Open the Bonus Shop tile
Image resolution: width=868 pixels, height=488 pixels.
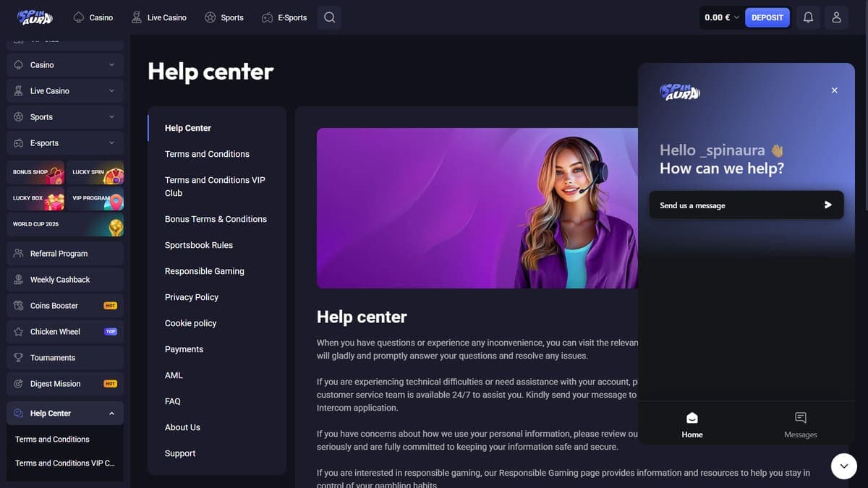(35, 172)
